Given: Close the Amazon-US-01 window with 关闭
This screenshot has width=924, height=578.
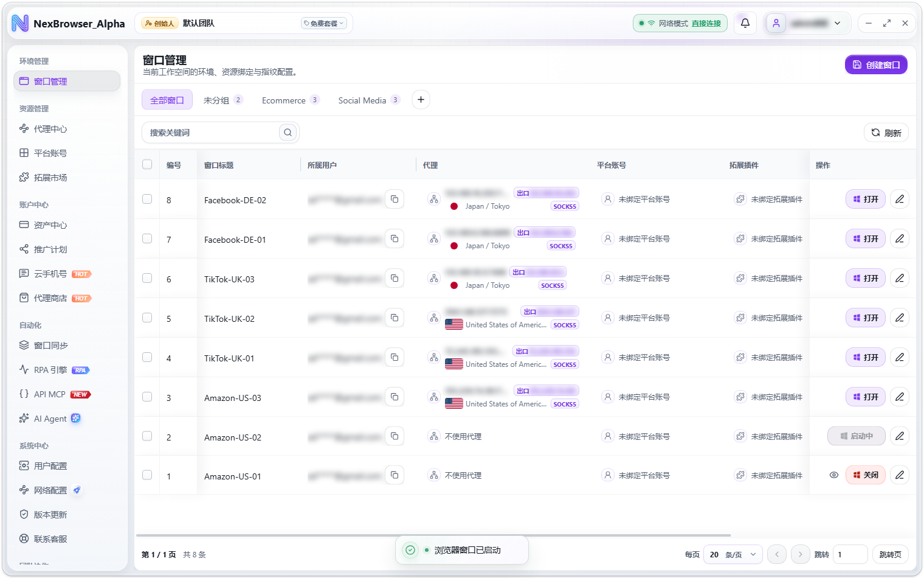Looking at the screenshot, I should 866,475.
